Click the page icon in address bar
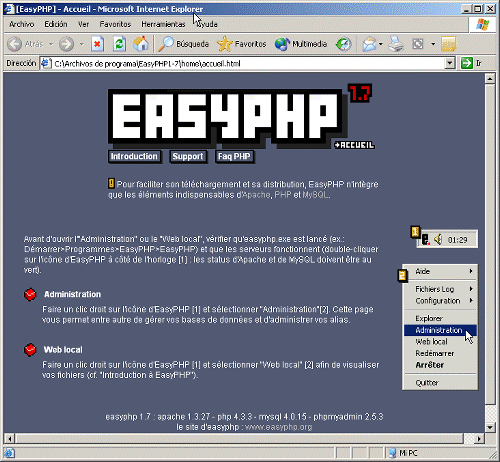Screen dimensions: 500x462 click(46, 63)
